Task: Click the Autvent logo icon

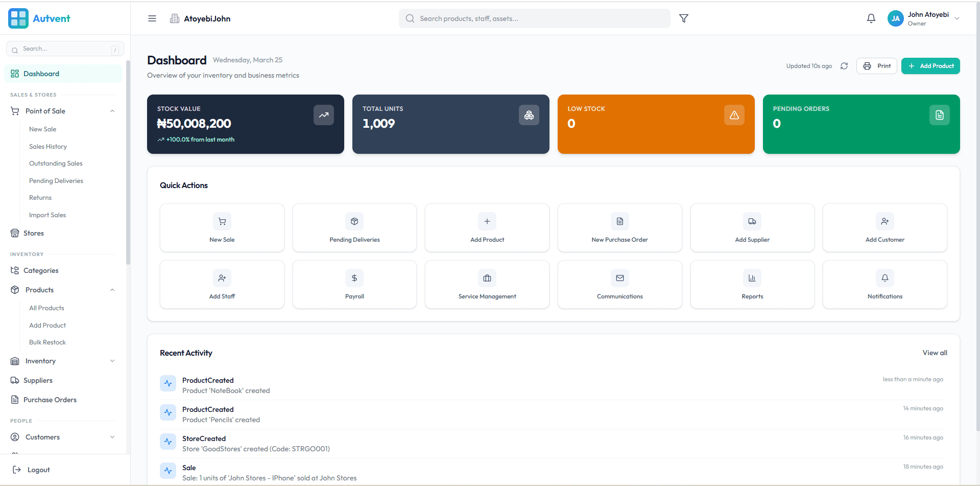Action: coord(18,18)
